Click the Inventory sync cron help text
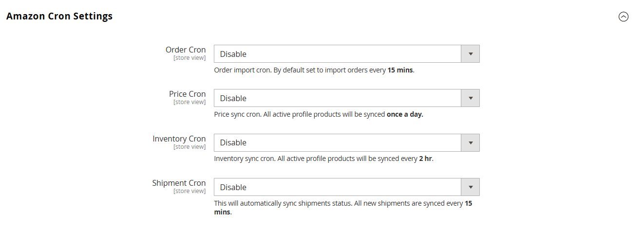This screenshot has height=230, width=644. tap(323, 159)
